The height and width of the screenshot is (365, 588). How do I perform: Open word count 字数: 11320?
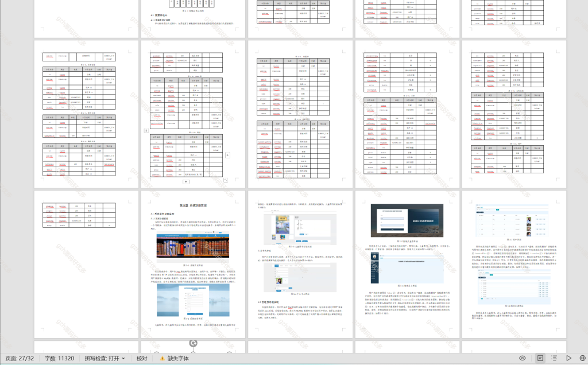coord(59,358)
